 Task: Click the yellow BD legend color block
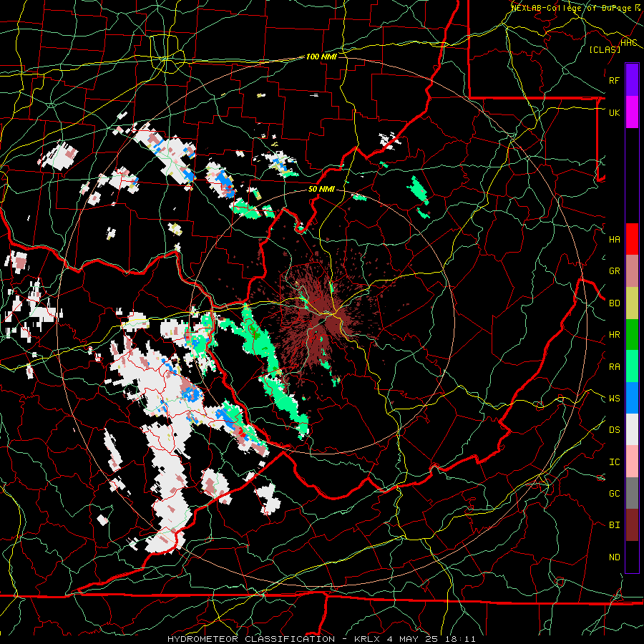(x=632, y=303)
